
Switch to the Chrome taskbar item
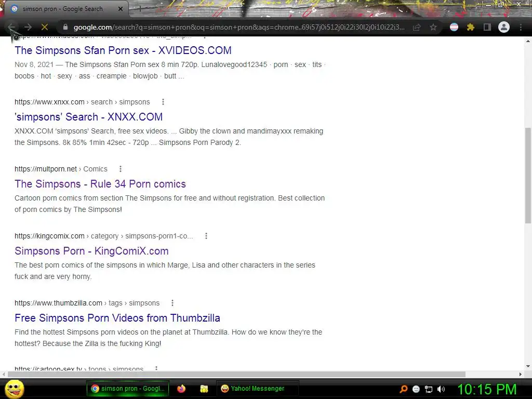pyautogui.click(x=128, y=389)
